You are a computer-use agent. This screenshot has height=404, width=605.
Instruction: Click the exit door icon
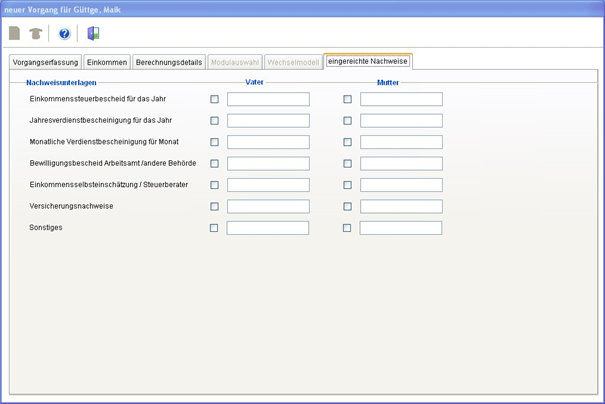pyautogui.click(x=93, y=33)
